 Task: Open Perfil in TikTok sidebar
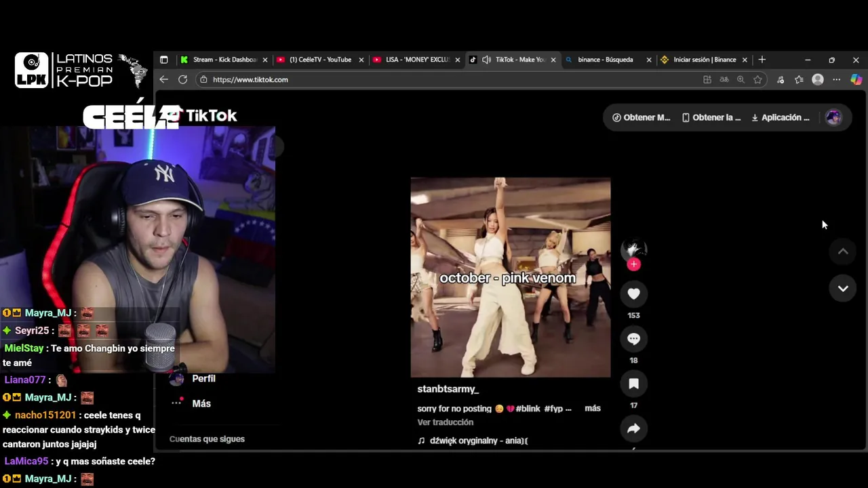coord(193,379)
